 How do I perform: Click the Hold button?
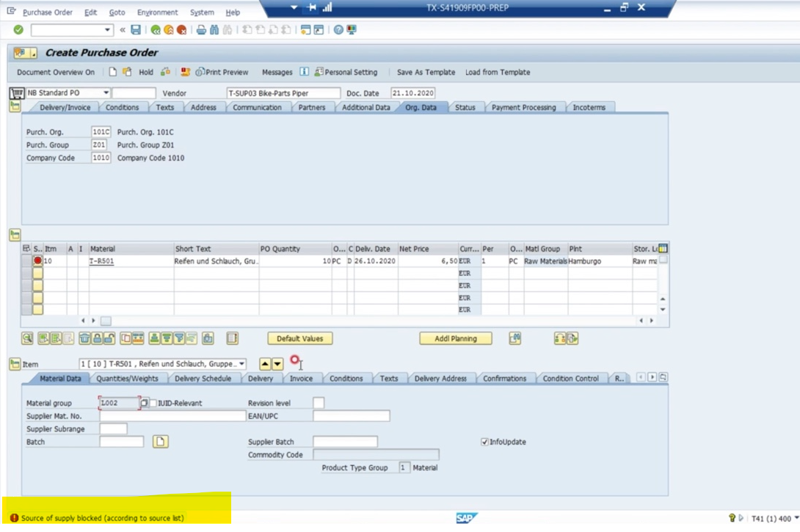(146, 72)
